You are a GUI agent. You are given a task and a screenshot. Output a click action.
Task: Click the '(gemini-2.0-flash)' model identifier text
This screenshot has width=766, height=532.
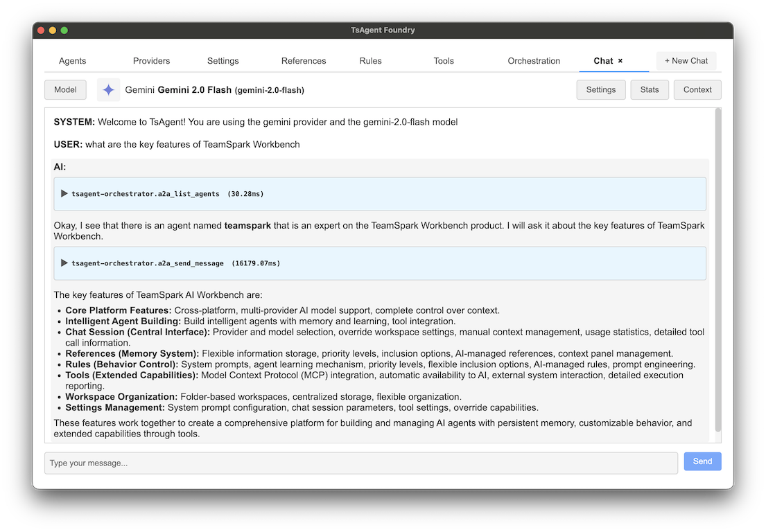click(x=270, y=90)
